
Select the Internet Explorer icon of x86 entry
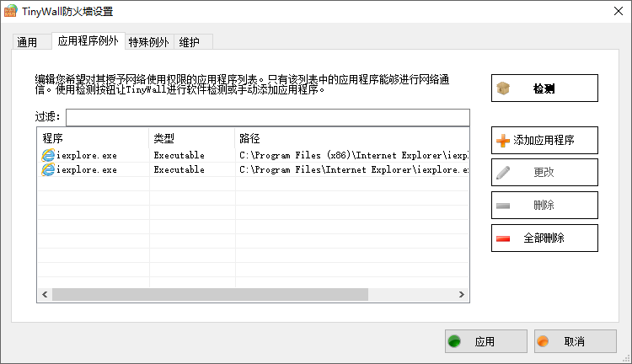point(48,155)
